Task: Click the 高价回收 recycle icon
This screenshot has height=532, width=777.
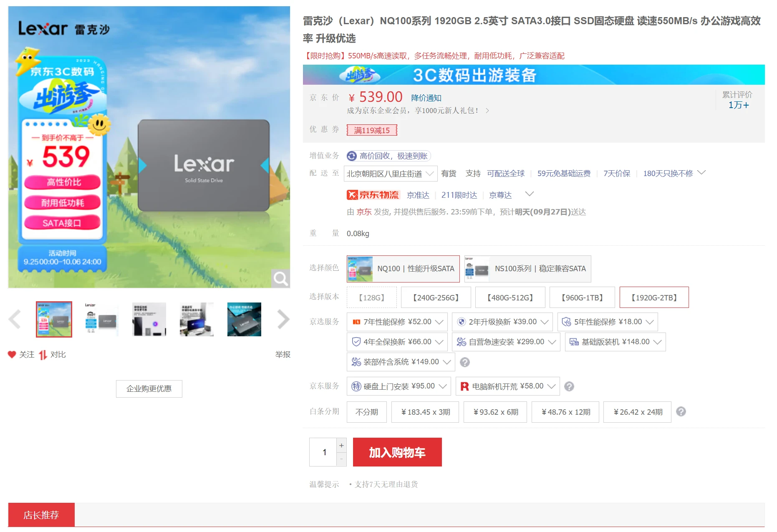Action: [352, 156]
